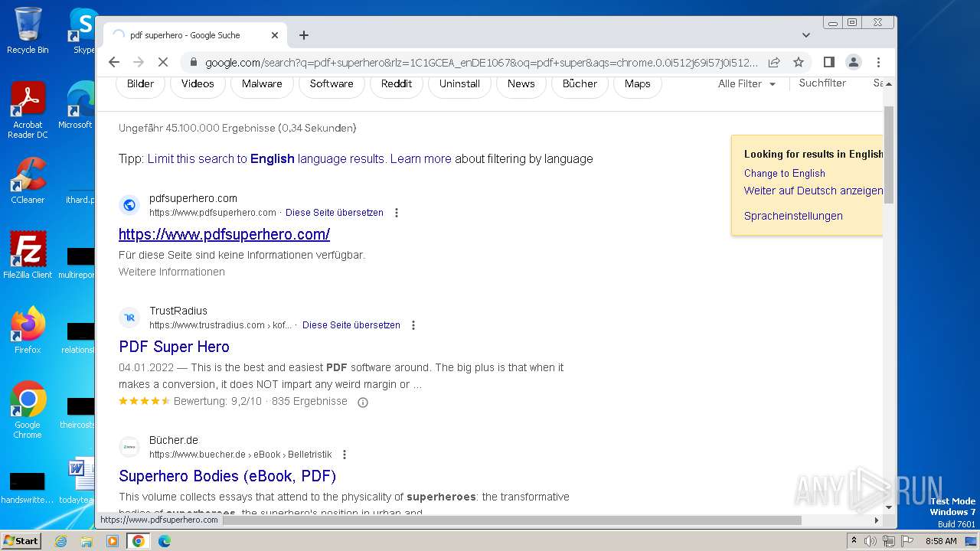Open the PDF Super Hero TrustRadius result
Image resolution: width=980 pixels, height=551 pixels.
(174, 347)
